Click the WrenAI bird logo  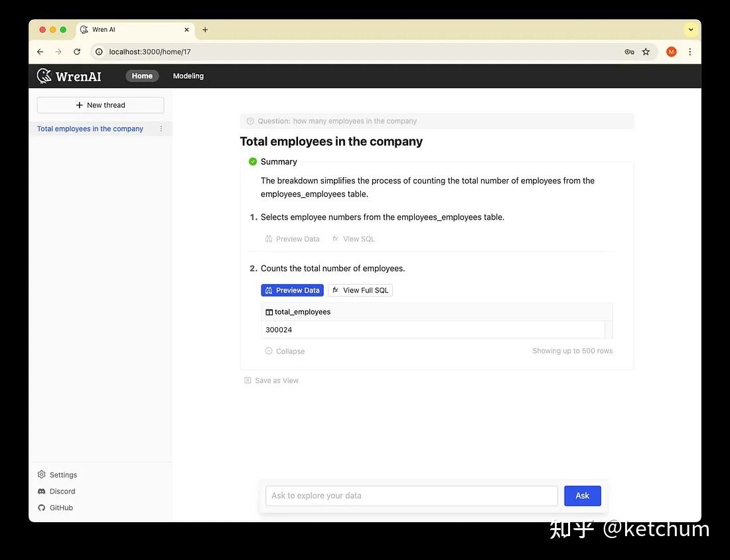pos(44,76)
